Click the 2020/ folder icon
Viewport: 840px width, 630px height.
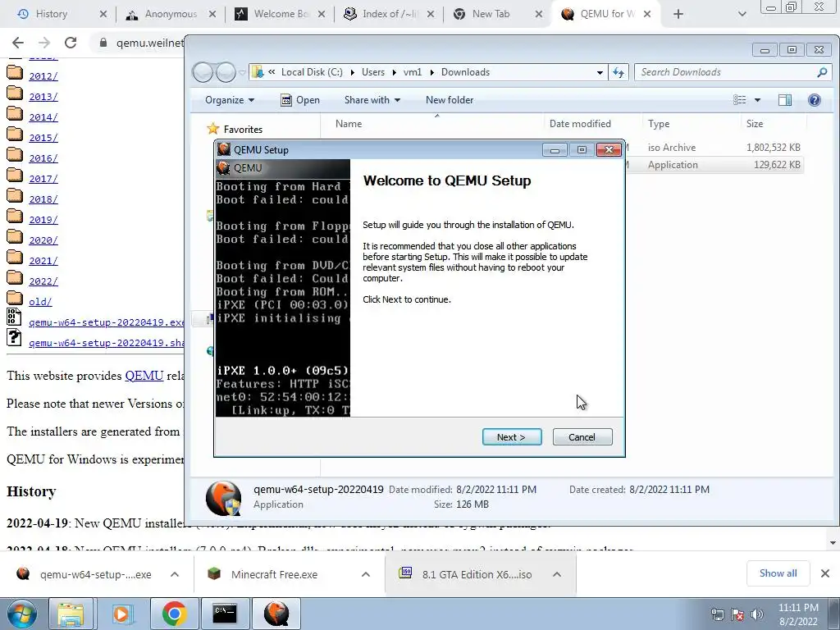click(x=15, y=237)
